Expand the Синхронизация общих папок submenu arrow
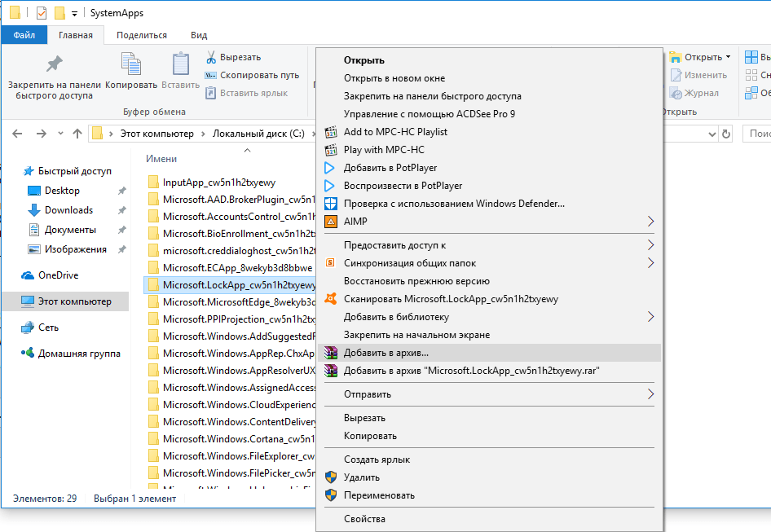Screen dimensions: 771x532 coord(650,263)
